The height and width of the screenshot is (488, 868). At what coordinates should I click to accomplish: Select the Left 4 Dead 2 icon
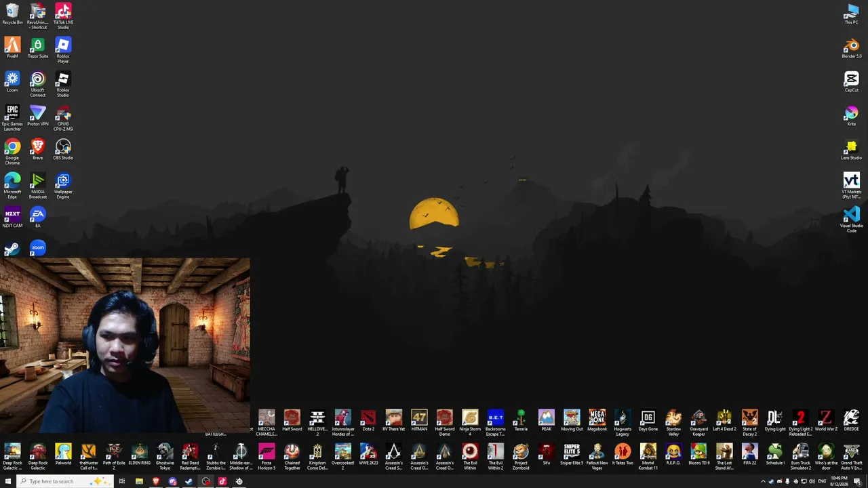click(x=724, y=421)
